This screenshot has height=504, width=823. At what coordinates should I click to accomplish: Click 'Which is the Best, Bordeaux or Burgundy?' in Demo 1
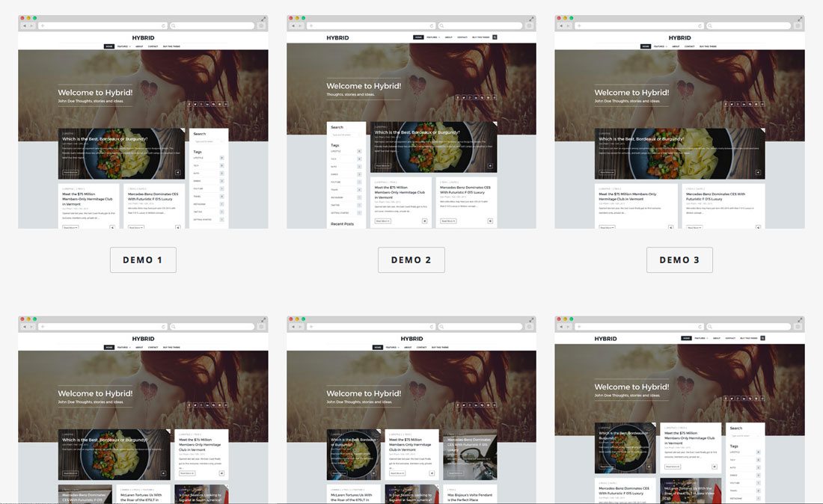pos(105,139)
